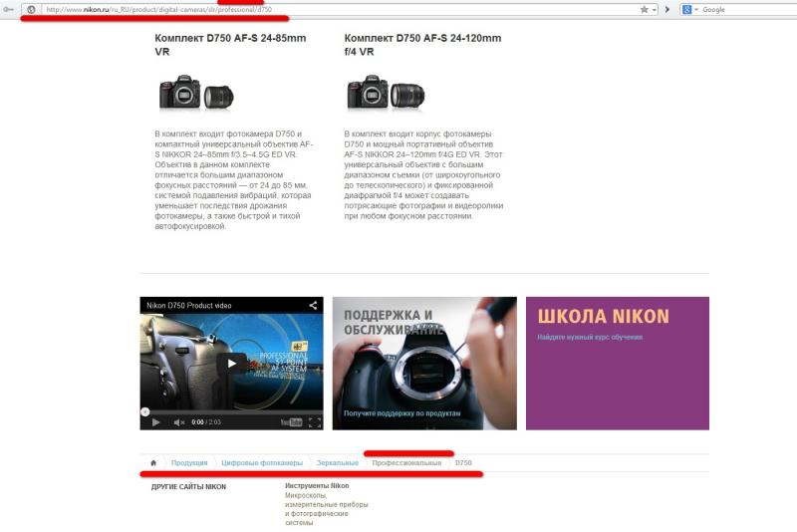Screen dimensions: 797x532
Task: Switch the video to fullscreen
Action: click(x=315, y=422)
